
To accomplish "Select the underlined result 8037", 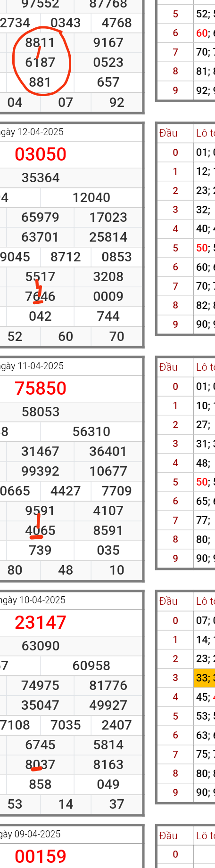I will 41,765.
